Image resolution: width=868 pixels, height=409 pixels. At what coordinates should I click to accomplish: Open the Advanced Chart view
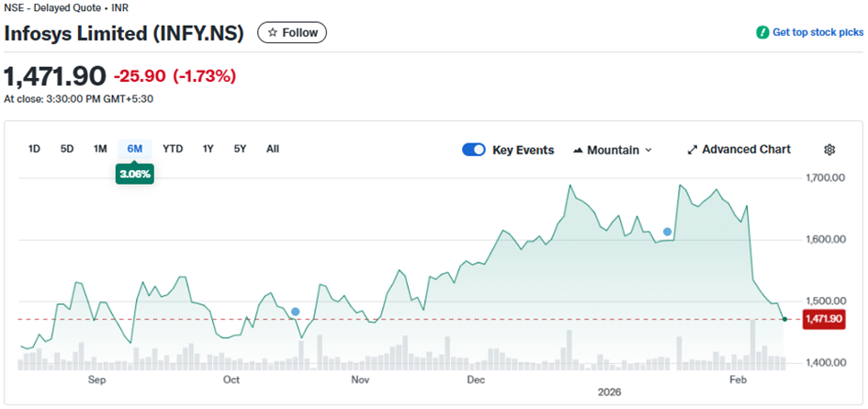click(746, 150)
